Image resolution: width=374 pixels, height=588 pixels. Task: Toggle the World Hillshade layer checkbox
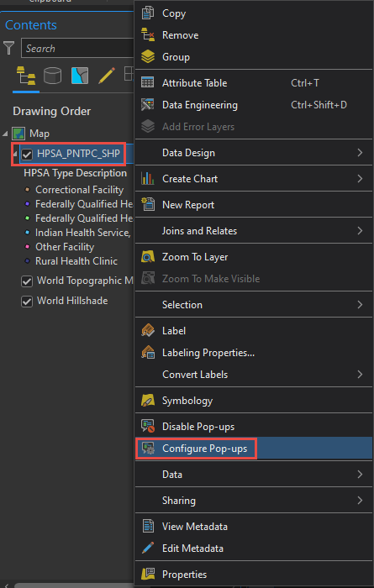pos(27,301)
